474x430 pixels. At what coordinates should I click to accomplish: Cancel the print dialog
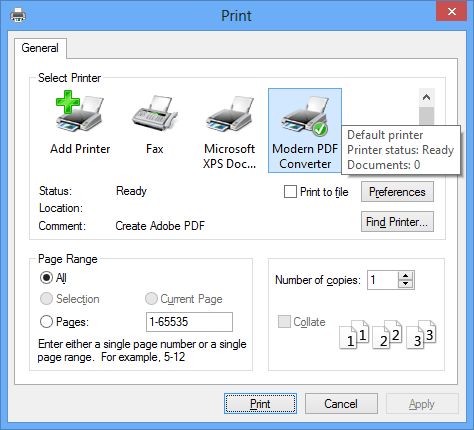[341, 404]
